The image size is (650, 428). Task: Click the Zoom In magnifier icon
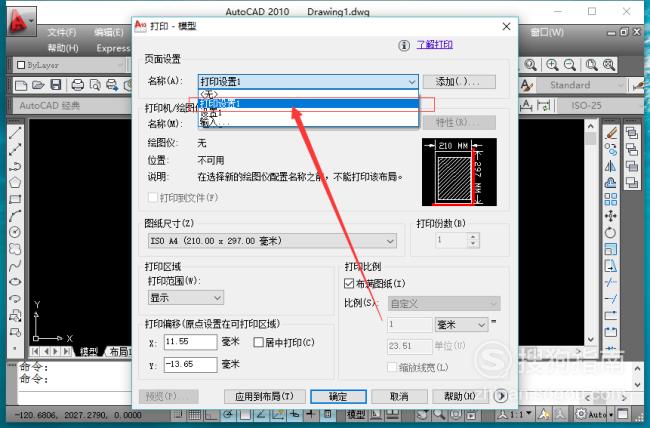pyautogui.click(x=552, y=65)
